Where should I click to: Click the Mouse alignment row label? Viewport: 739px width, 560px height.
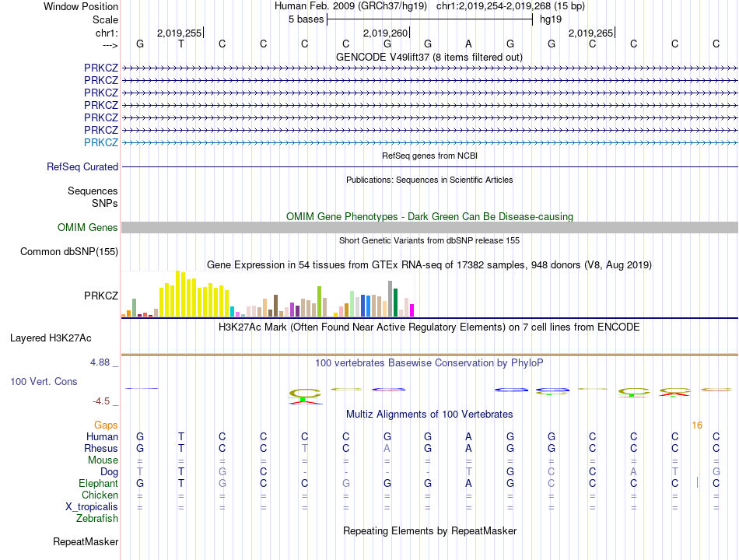point(103,460)
